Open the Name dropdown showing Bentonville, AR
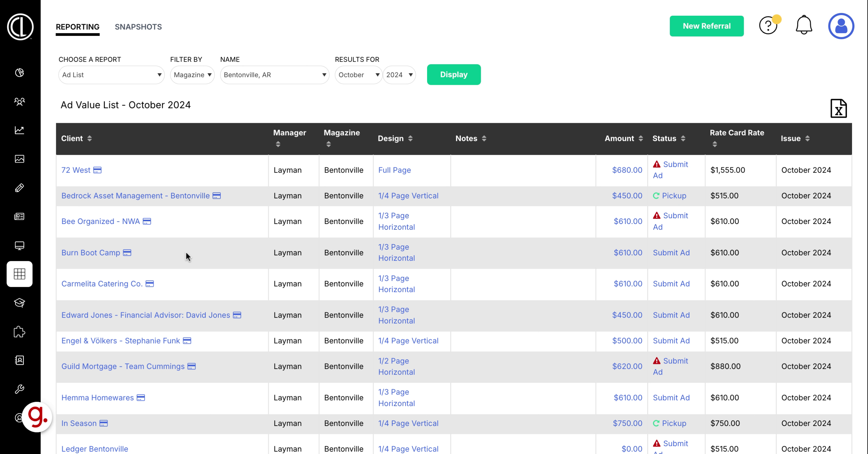This screenshot has height=454, width=868. [275, 75]
